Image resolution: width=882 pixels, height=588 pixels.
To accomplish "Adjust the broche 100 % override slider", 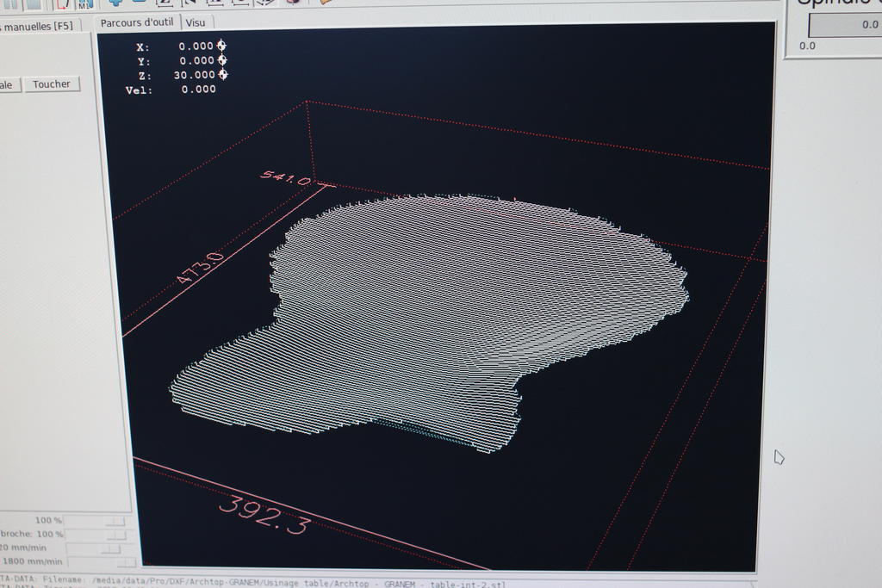I will pos(96,535).
